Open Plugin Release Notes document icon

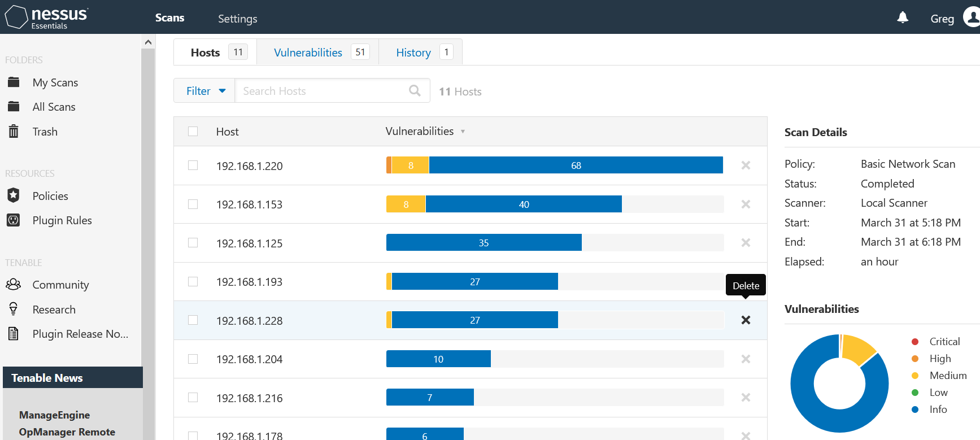14,334
